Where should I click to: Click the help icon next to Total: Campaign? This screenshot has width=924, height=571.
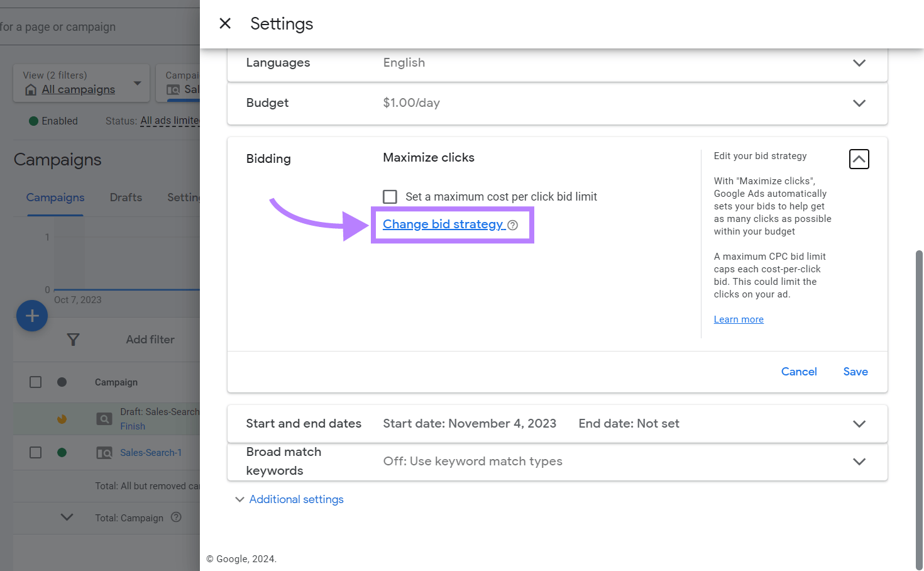pos(176,518)
